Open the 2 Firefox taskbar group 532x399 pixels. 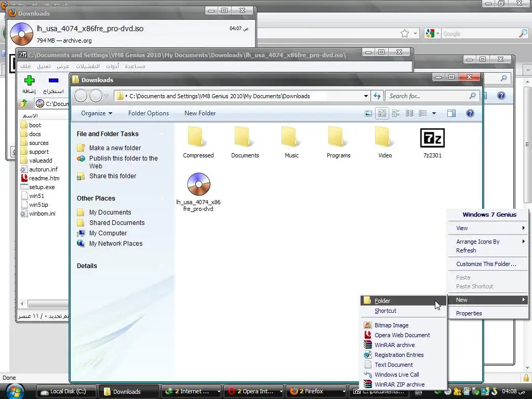316,392
